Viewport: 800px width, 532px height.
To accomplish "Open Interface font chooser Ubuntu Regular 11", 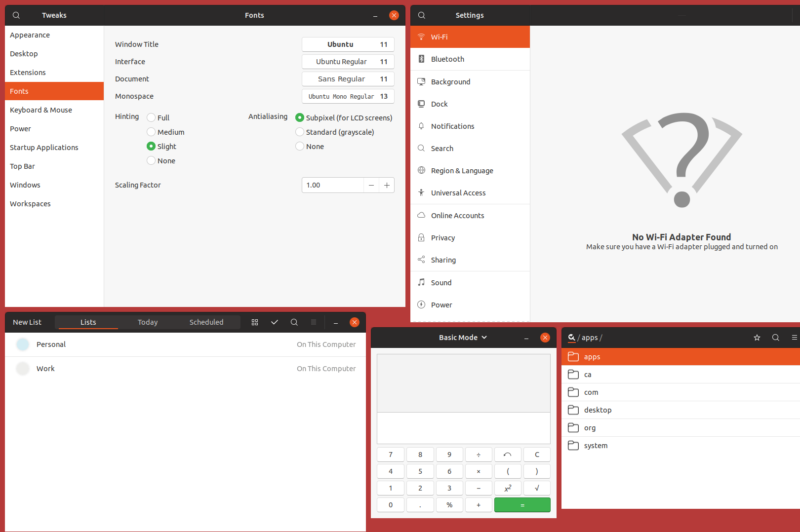I will [348, 62].
